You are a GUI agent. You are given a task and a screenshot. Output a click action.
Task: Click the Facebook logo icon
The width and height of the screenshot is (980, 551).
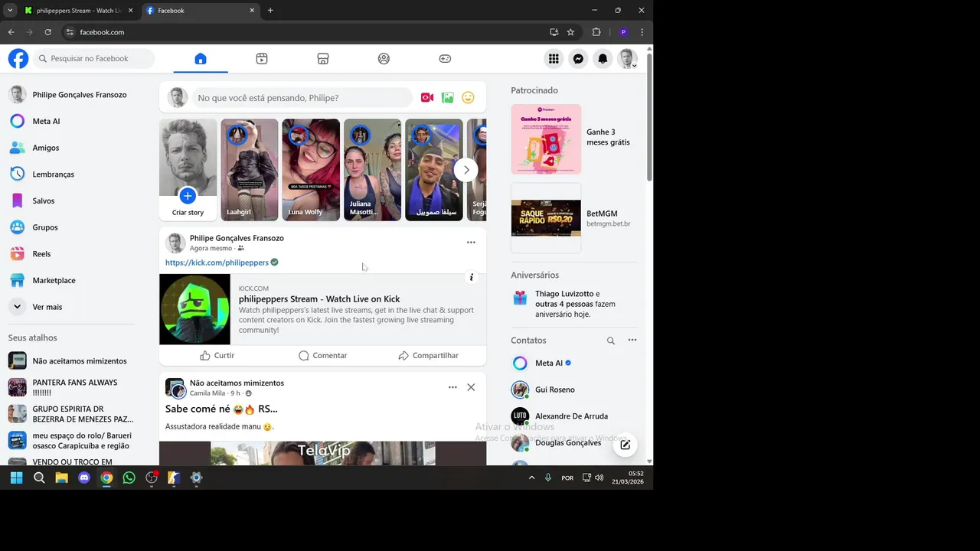point(18,59)
